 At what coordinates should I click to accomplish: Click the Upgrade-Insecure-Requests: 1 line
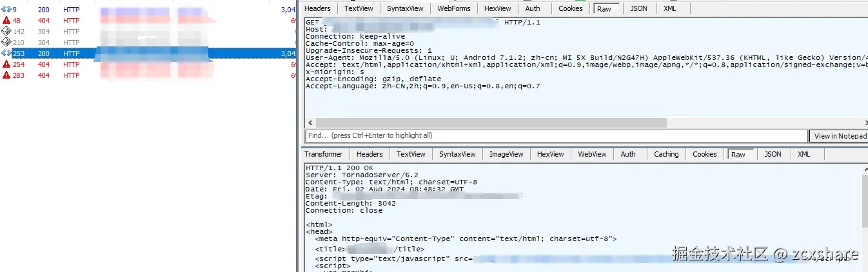pos(369,51)
